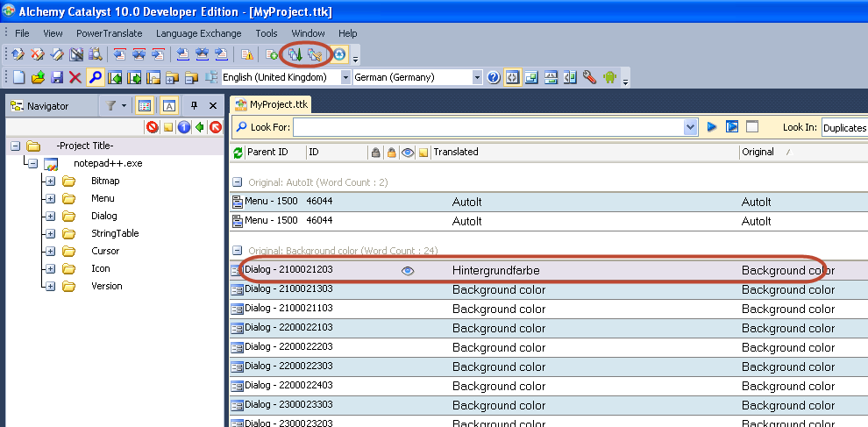The image size is (868, 427).
Task: Click the yellow note column header
Action: [423, 153]
